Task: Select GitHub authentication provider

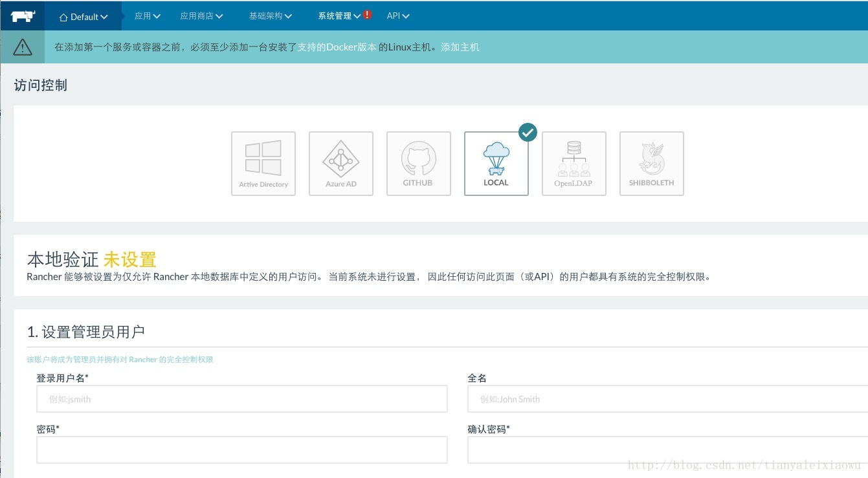Action: 419,164
